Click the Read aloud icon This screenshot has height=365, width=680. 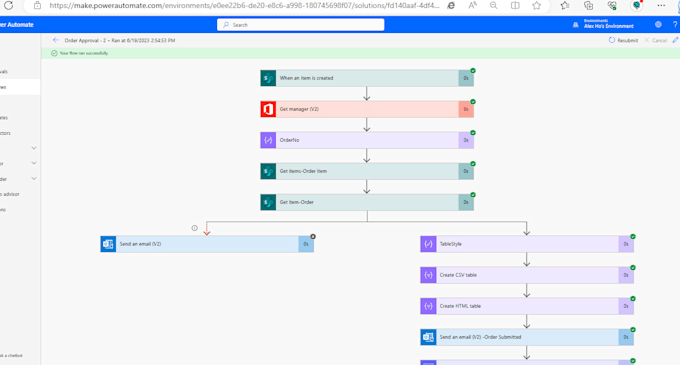[472, 6]
